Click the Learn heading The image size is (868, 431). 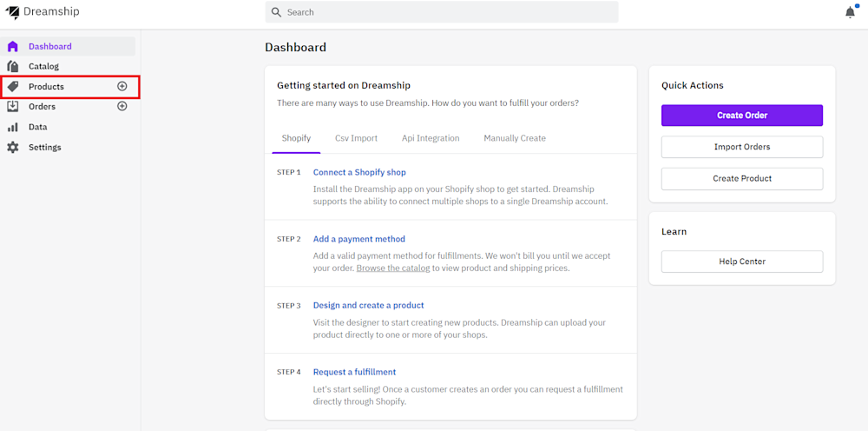pyautogui.click(x=674, y=231)
